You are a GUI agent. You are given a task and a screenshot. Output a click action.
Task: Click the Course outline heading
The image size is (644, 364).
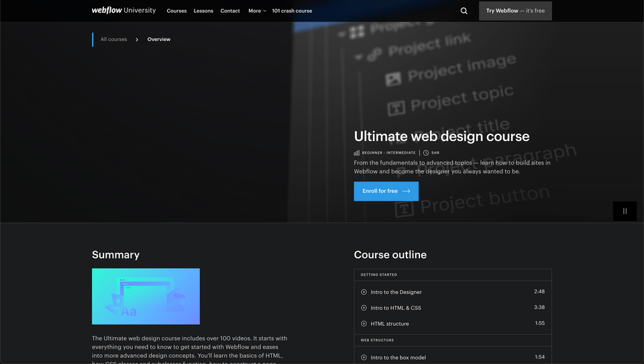coord(390,255)
